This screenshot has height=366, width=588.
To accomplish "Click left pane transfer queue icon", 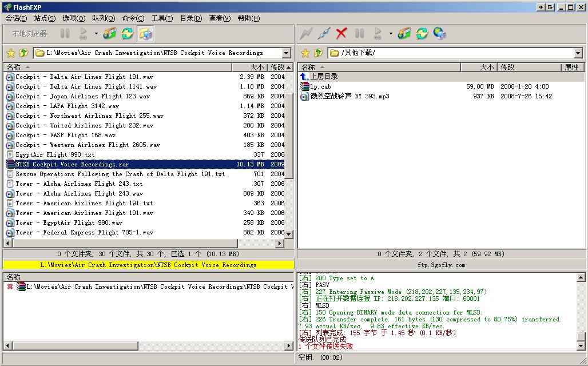I will coord(110,34).
